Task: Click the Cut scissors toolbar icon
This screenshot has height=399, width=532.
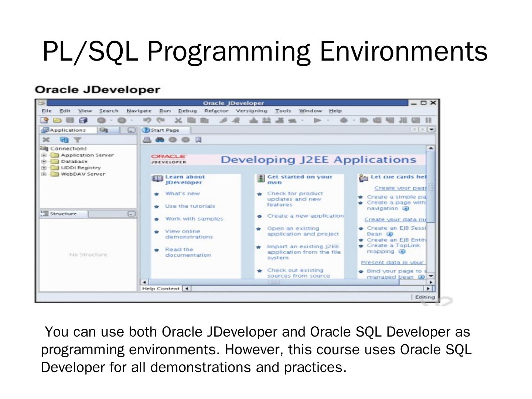Action: click(178, 120)
